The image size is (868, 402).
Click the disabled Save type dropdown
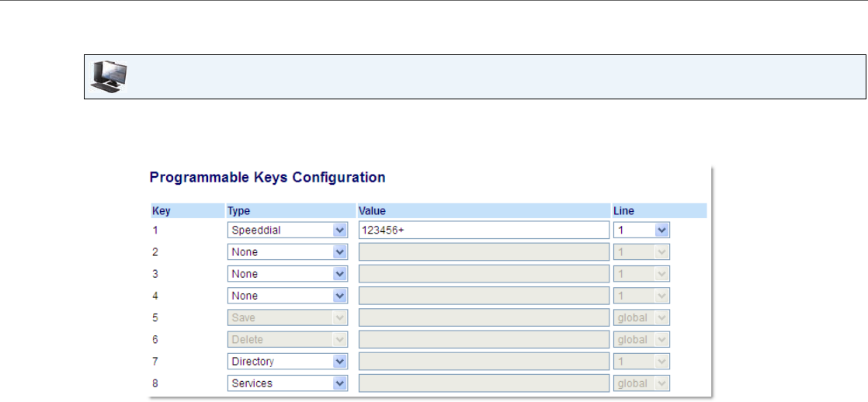(287, 318)
